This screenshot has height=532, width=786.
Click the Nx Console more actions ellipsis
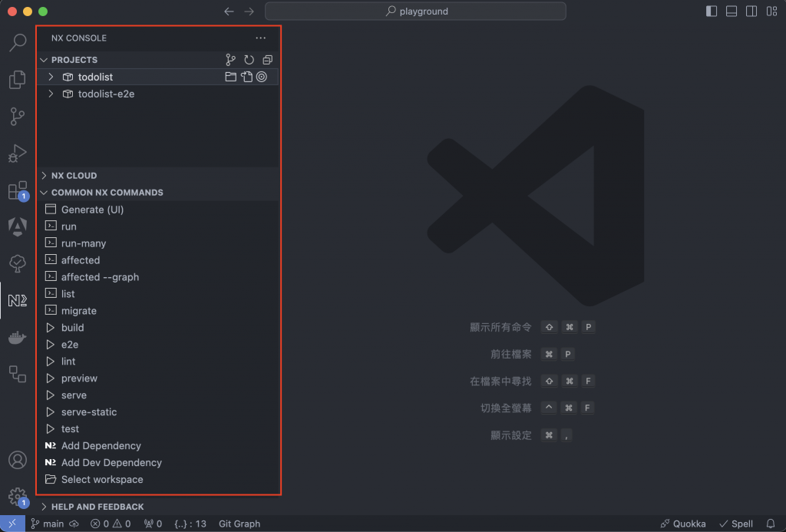[261, 38]
